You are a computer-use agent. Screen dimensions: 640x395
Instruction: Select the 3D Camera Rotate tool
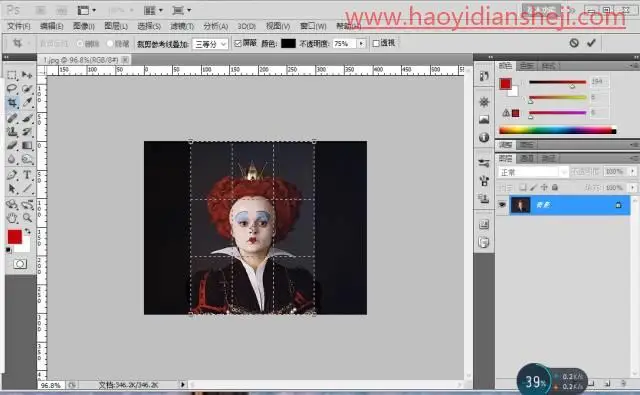[27, 204]
